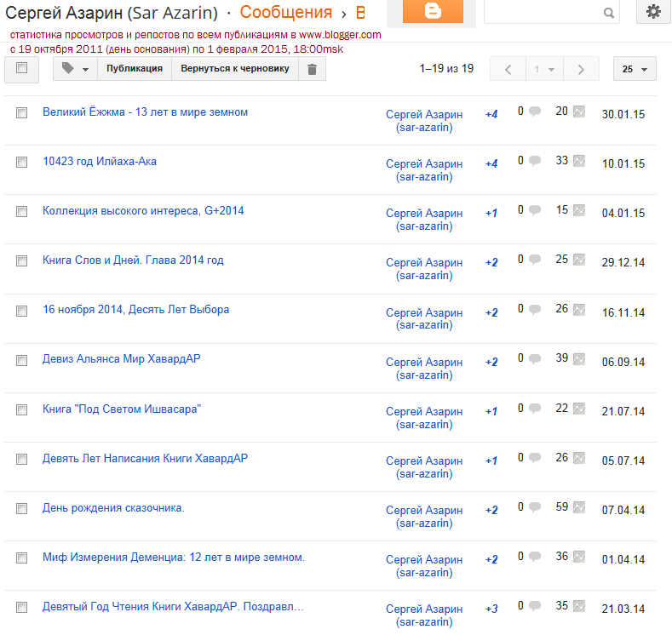
Task: Check the box for "10423 год Илйаха-Ака"
Action: [x=22, y=162]
